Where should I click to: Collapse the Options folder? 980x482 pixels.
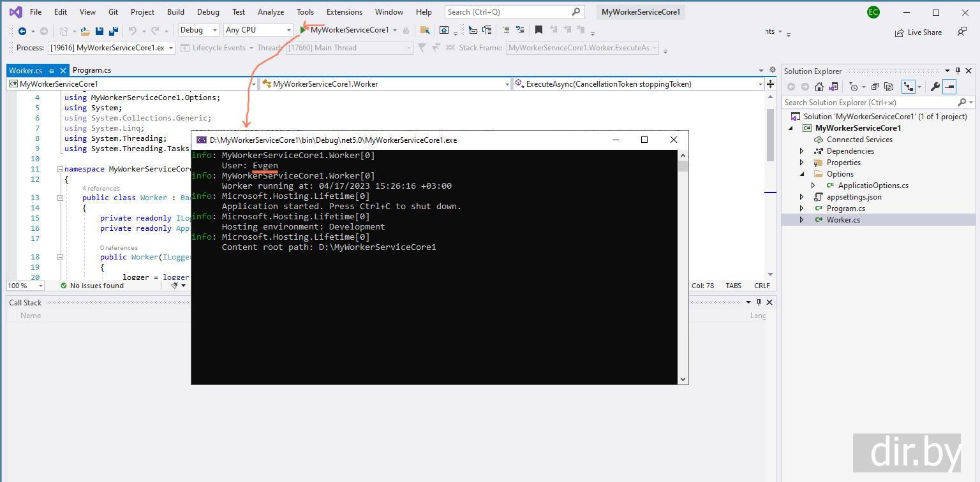coord(802,174)
